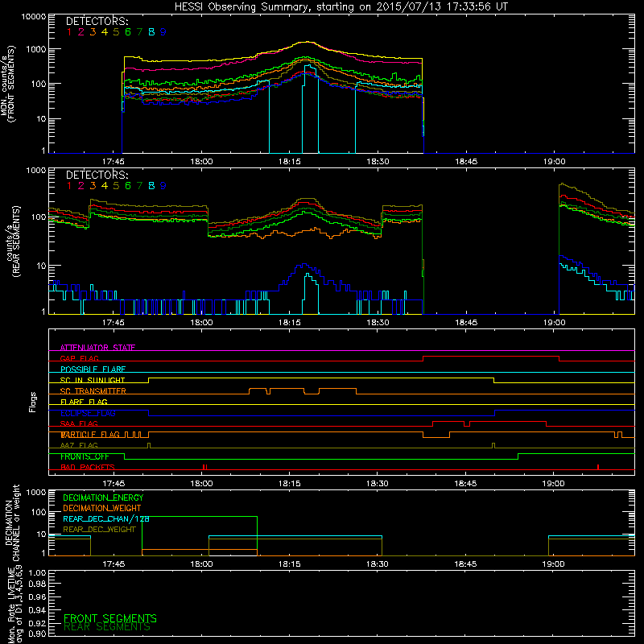Click magenta detector 2 in rear segments legend
Screen dimensions: 644x644
(x=81, y=186)
